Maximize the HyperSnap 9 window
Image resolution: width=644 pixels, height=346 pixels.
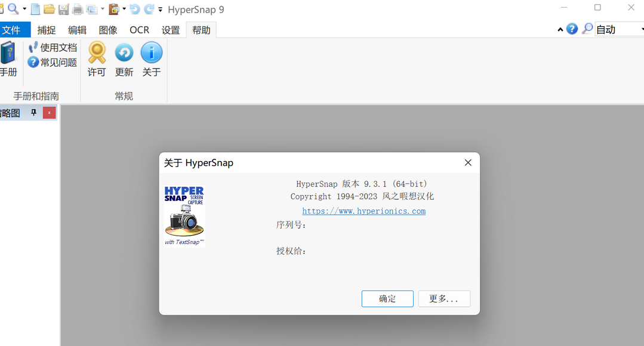click(x=597, y=7)
